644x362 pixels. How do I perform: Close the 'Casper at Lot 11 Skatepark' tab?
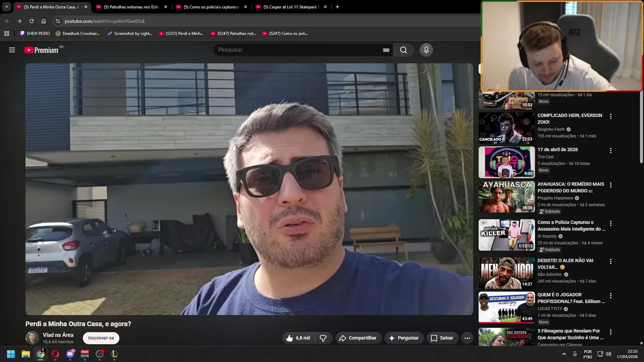(x=326, y=7)
